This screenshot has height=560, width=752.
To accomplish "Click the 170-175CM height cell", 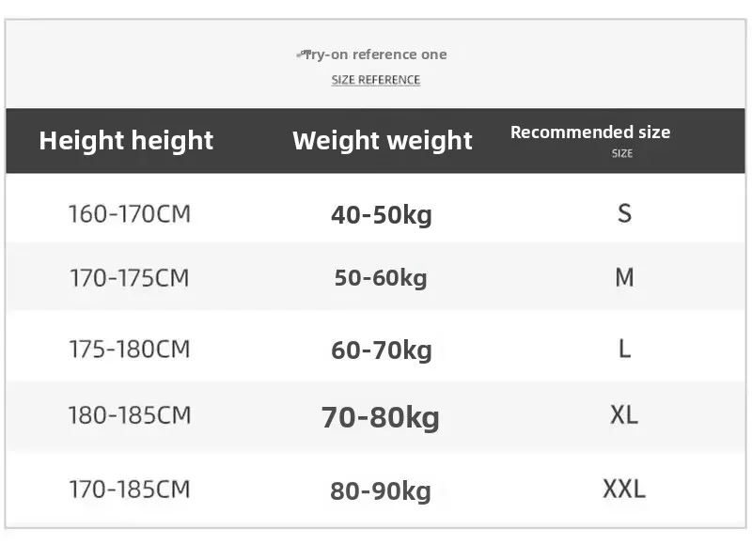I will pyautogui.click(x=129, y=278).
